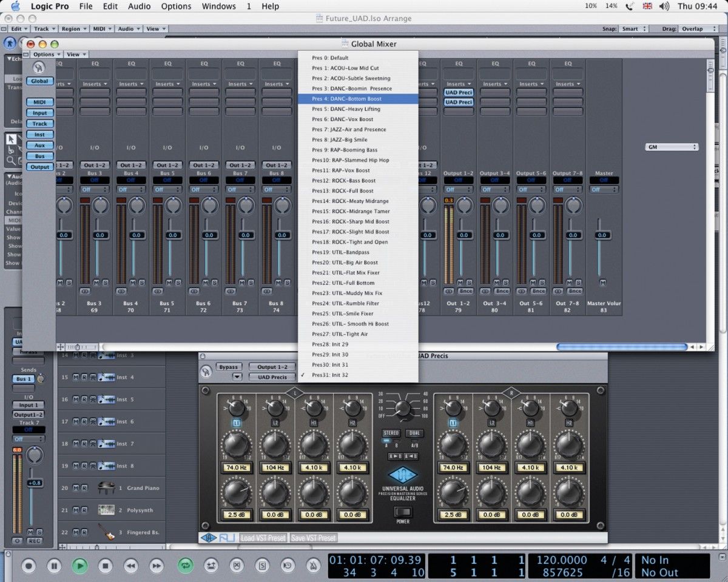Open the Options menu in Global Mixer
Image resolution: width=728 pixels, height=582 pixels.
point(46,55)
